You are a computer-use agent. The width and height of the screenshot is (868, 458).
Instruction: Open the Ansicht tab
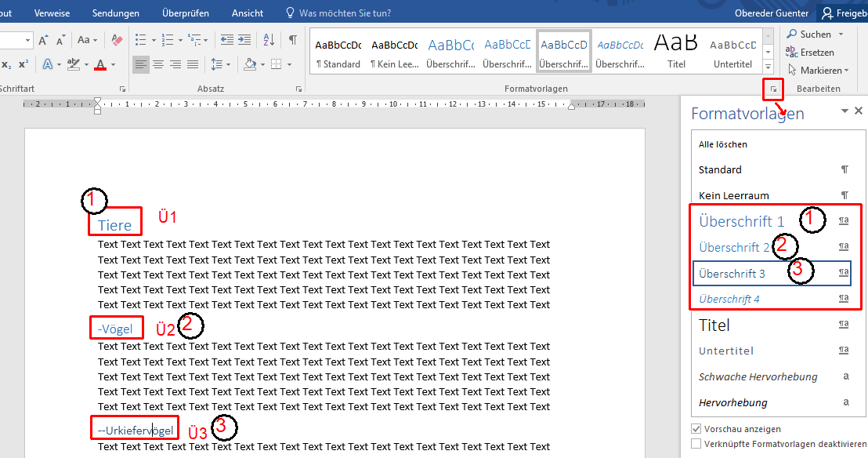[248, 13]
